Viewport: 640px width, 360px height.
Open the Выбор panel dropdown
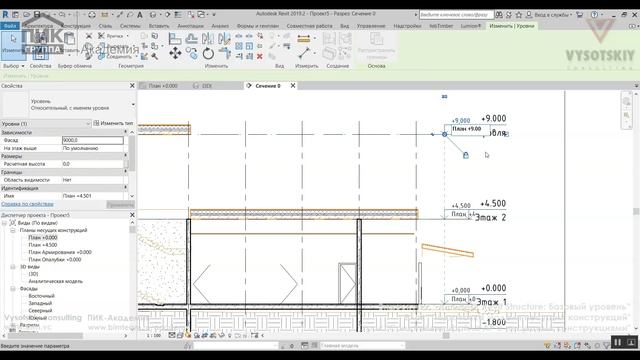click(x=13, y=66)
